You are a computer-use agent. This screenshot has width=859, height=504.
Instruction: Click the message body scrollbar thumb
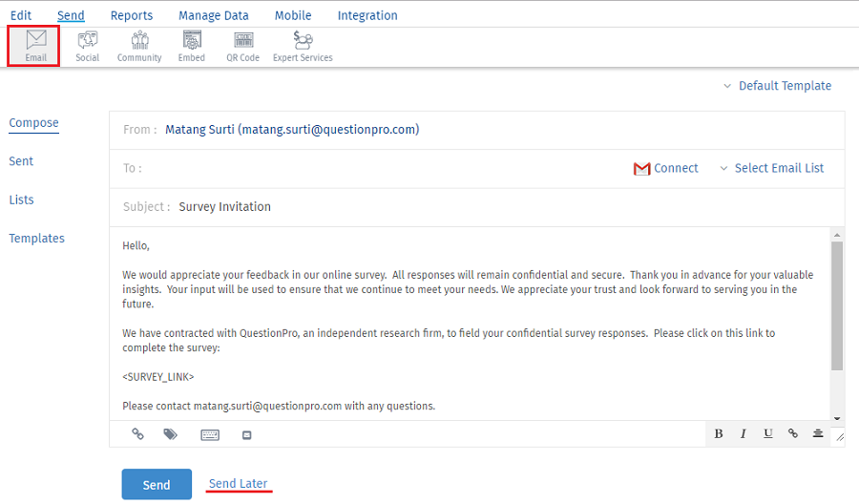pyautogui.click(x=836, y=305)
